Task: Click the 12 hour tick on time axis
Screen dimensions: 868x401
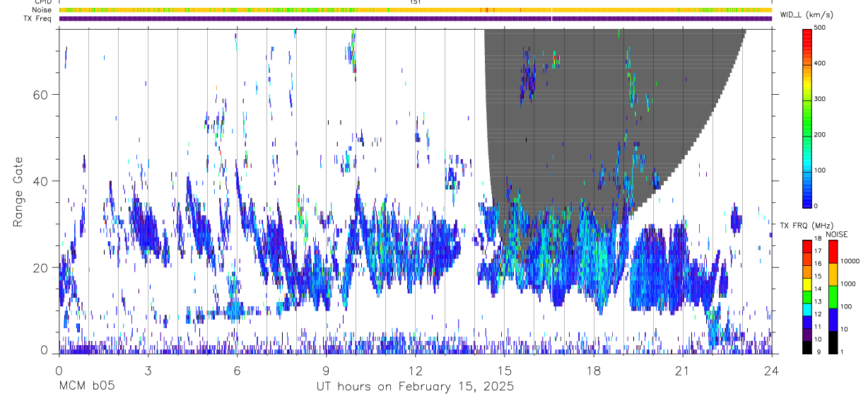Action: coord(415,371)
